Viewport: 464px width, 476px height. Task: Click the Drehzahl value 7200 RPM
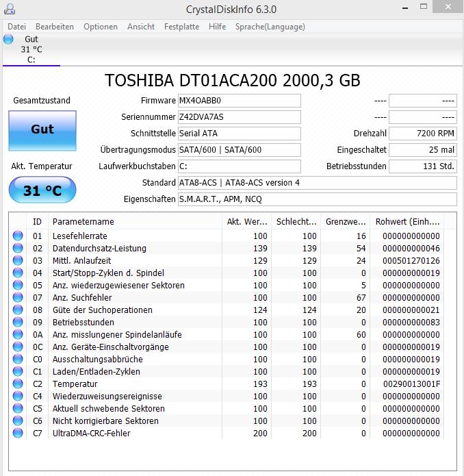(423, 134)
